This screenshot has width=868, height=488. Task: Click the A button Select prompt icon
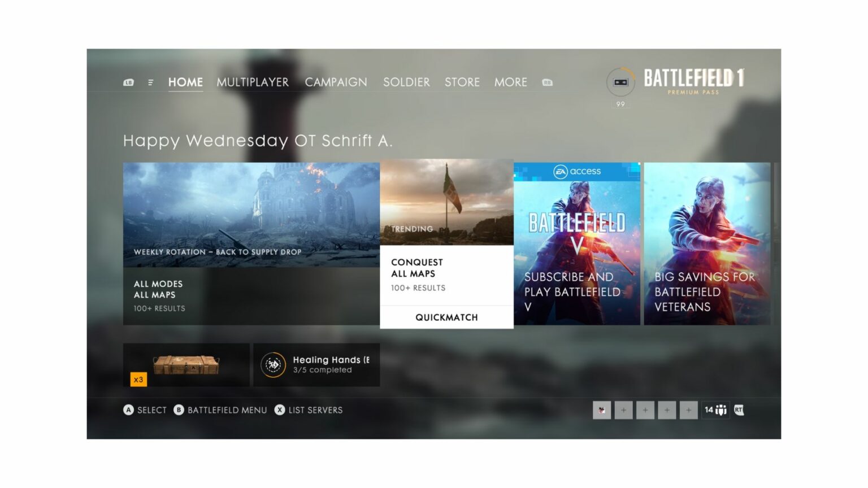tap(128, 410)
